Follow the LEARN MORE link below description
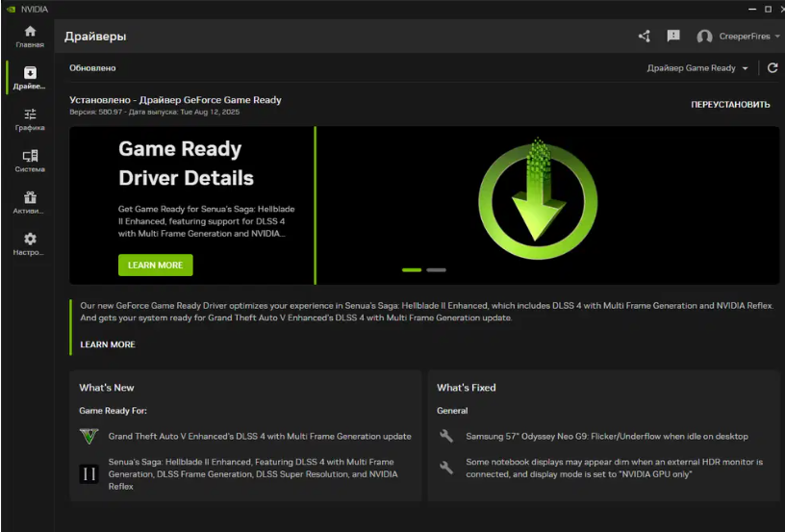The image size is (785, 532). coord(108,344)
